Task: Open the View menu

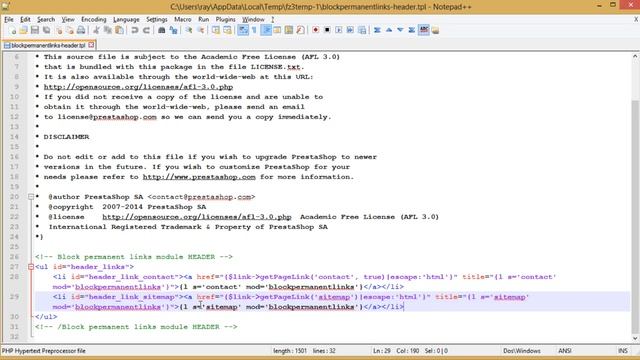Action: 68,19
